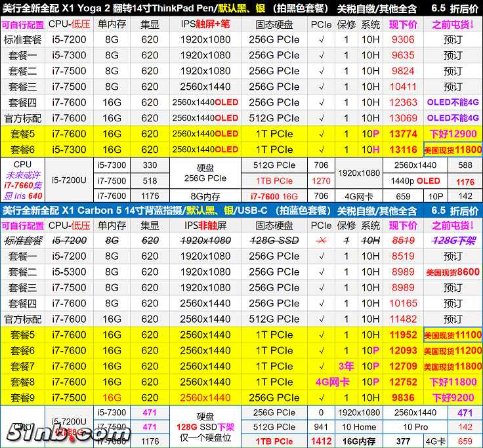This screenshot has width=483, height=448.
Task: Click the PCIe checkmark in the 9836 price row
Action: pos(321,397)
